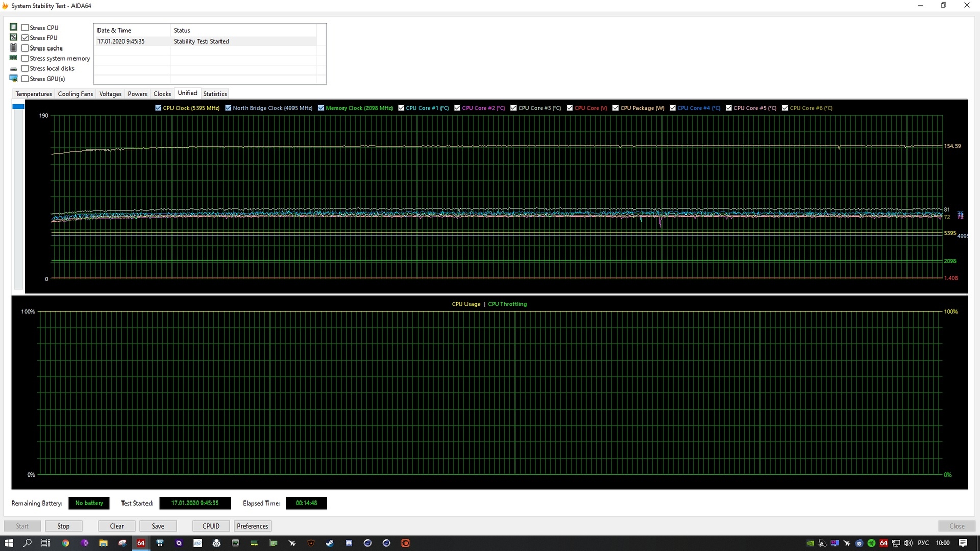Switch to the Temperatures tab
The height and width of the screenshot is (551, 980).
[34, 94]
